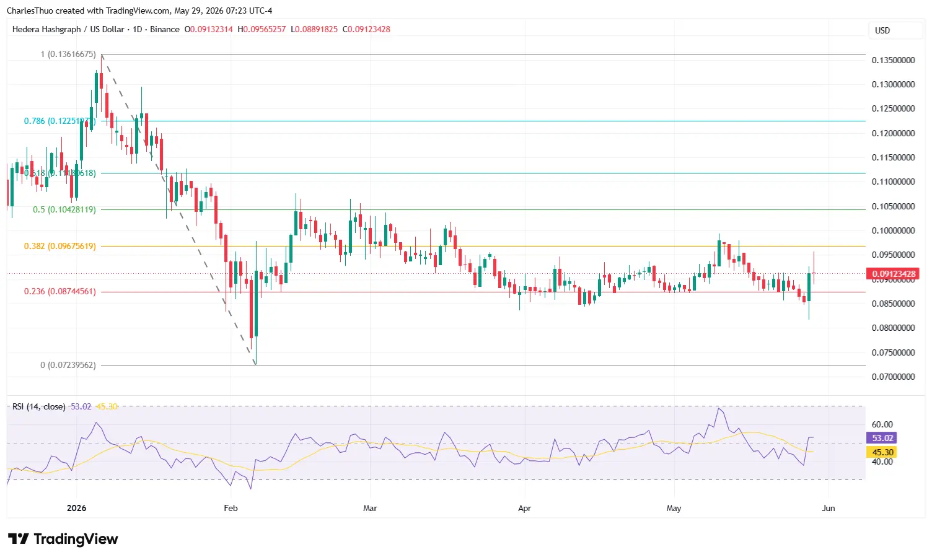The height and width of the screenshot is (560, 932).
Task: Click the 0.07000000 price axis value
Action: (893, 377)
